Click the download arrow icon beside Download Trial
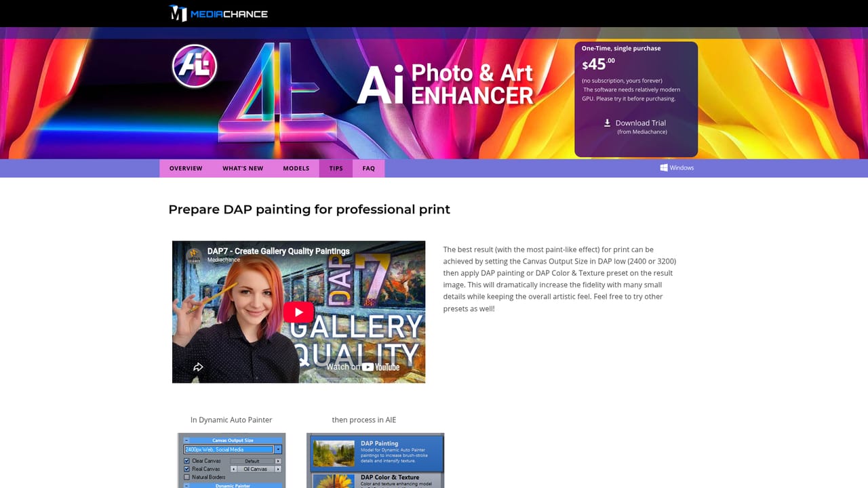Screen dimensions: 868x488 pyautogui.click(x=608, y=123)
